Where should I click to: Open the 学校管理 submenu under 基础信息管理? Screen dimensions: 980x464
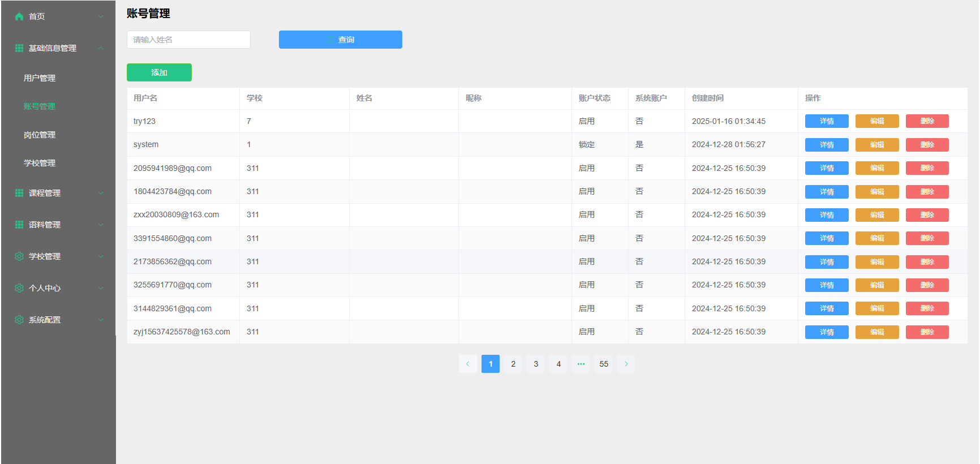click(40, 163)
